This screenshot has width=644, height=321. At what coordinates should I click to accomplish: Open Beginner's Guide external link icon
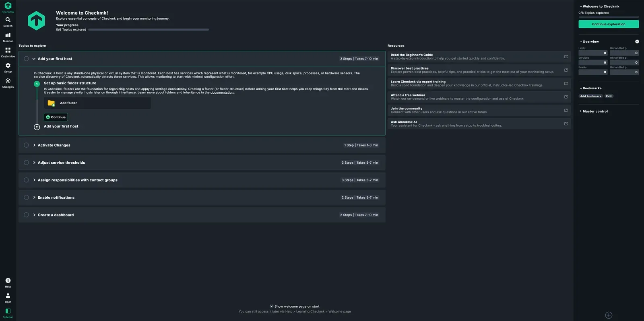point(566,57)
